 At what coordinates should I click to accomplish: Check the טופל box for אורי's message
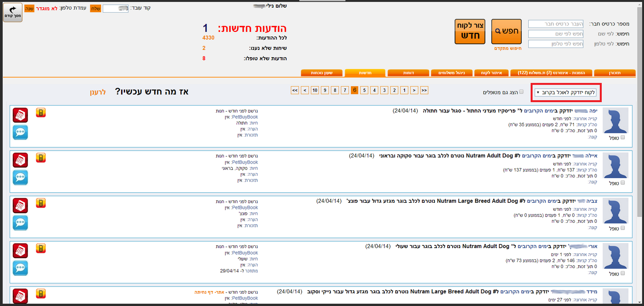623,273
